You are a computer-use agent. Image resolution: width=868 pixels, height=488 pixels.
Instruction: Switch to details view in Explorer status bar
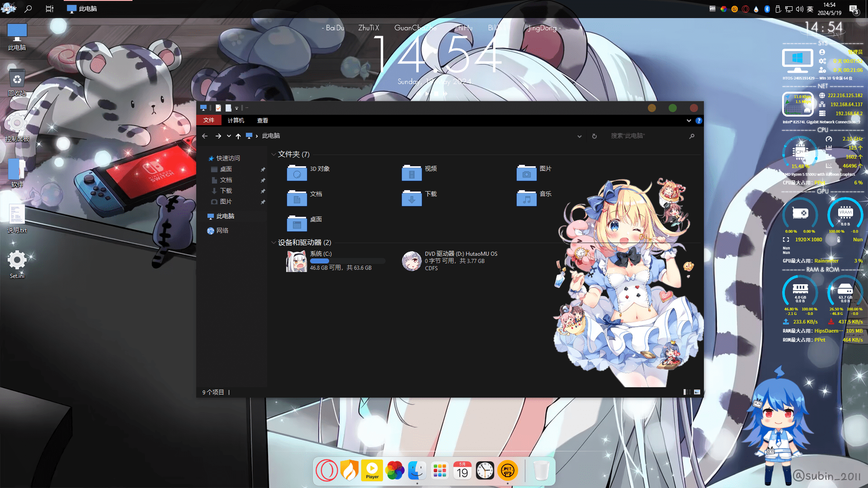[x=687, y=392]
